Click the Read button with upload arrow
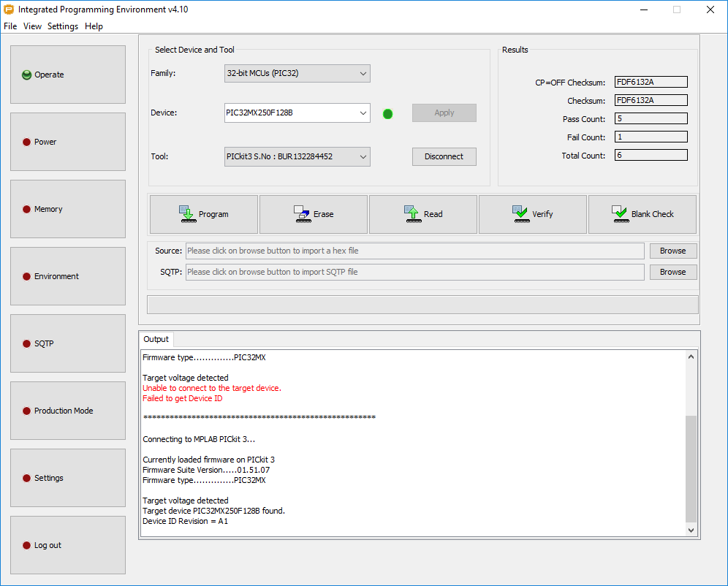Screen dimensions: 728x586 pyautogui.click(x=423, y=214)
